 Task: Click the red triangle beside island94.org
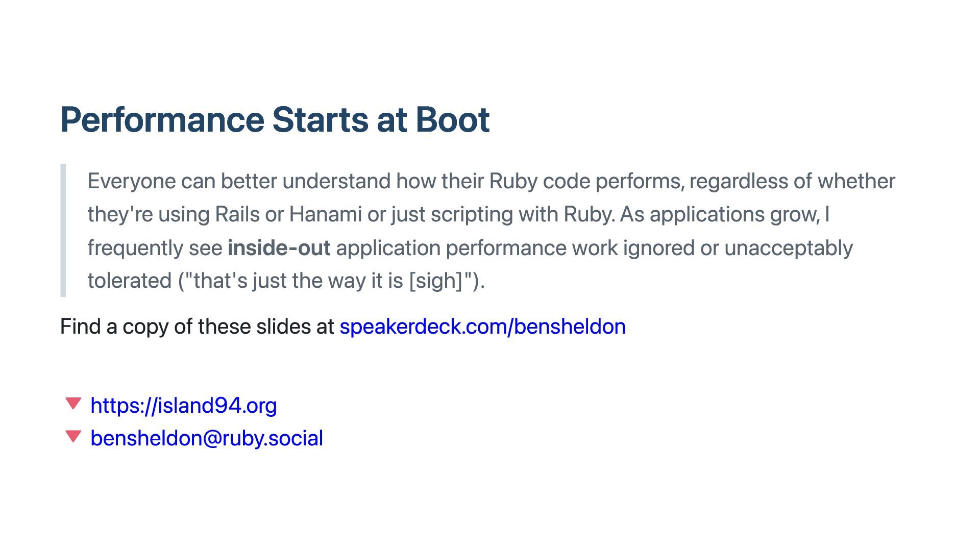click(73, 404)
